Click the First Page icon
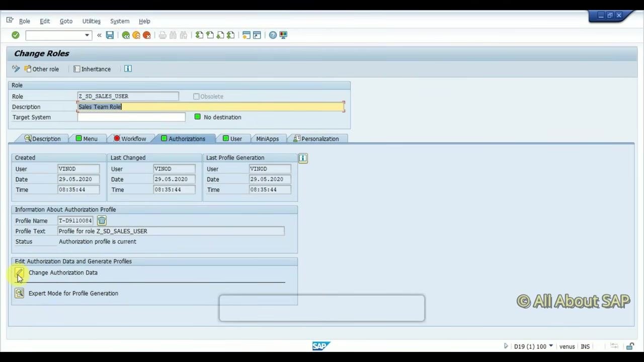The image size is (644, 362). (199, 35)
